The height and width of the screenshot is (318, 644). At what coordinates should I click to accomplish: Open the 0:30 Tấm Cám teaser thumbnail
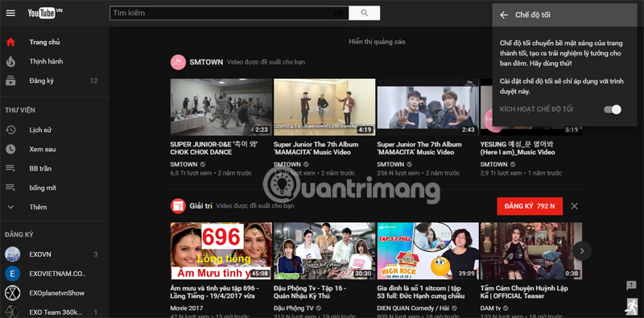click(x=531, y=251)
